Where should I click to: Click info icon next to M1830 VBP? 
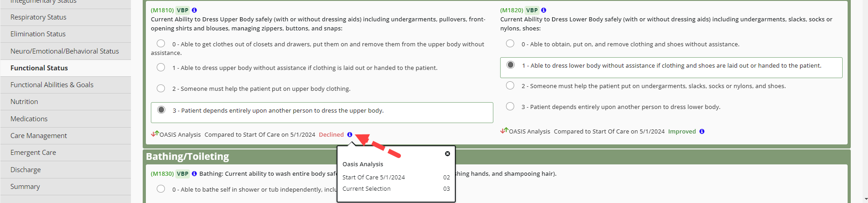pyautogui.click(x=194, y=173)
